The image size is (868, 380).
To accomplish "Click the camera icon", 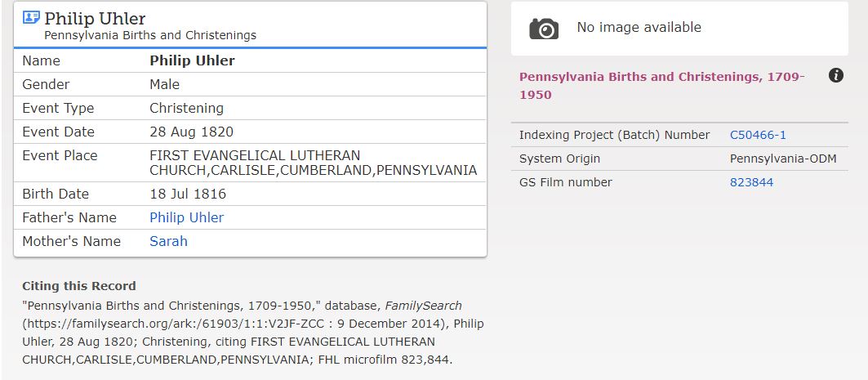I will click(x=544, y=29).
